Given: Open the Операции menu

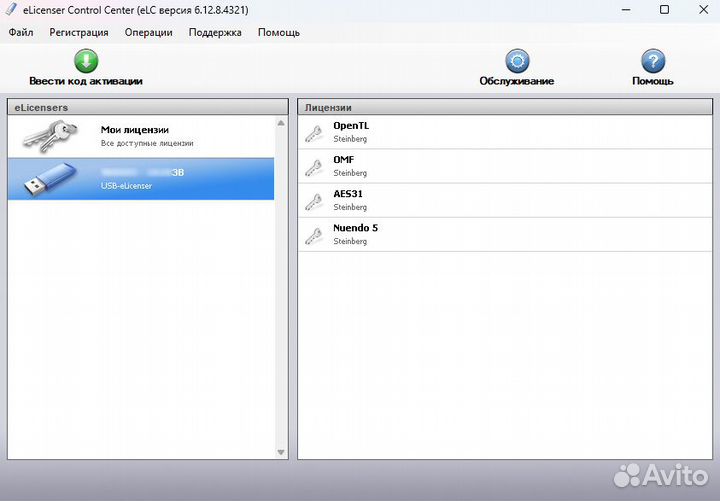Looking at the screenshot, I should (149, 33).
